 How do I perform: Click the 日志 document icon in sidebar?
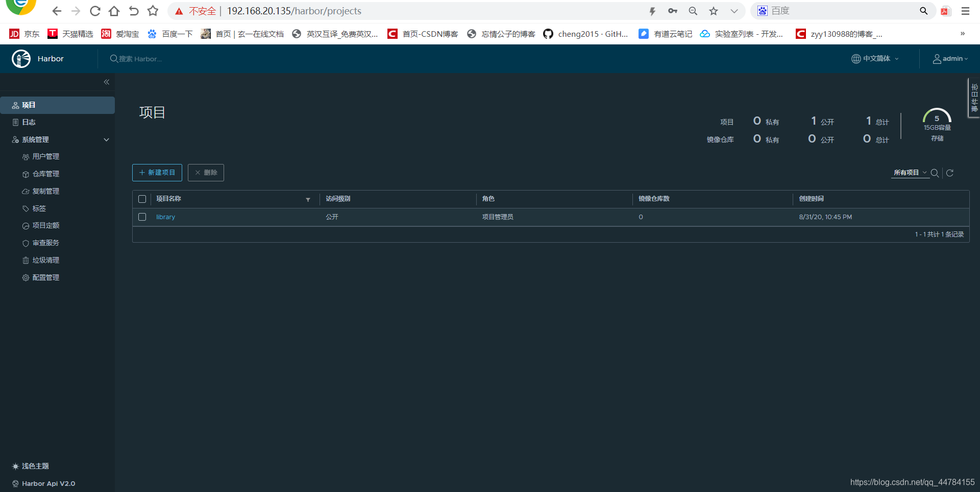coord(15,123)
